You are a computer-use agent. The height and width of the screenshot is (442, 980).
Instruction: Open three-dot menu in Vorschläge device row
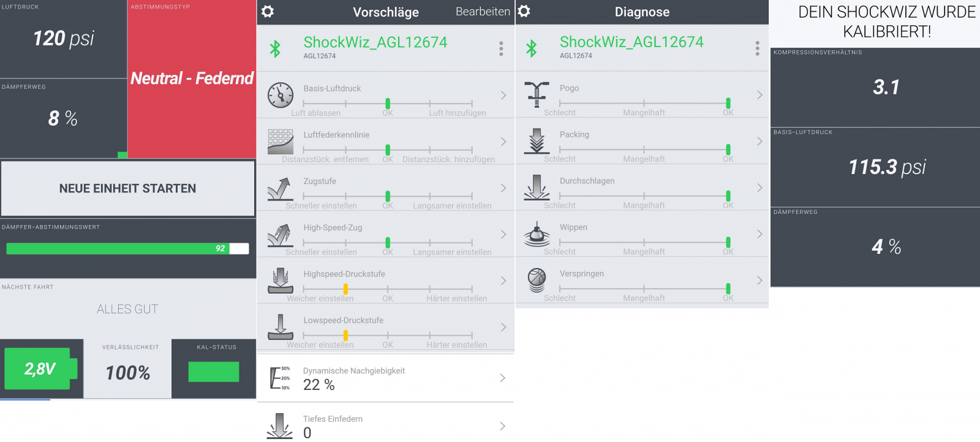coord(501,48)
